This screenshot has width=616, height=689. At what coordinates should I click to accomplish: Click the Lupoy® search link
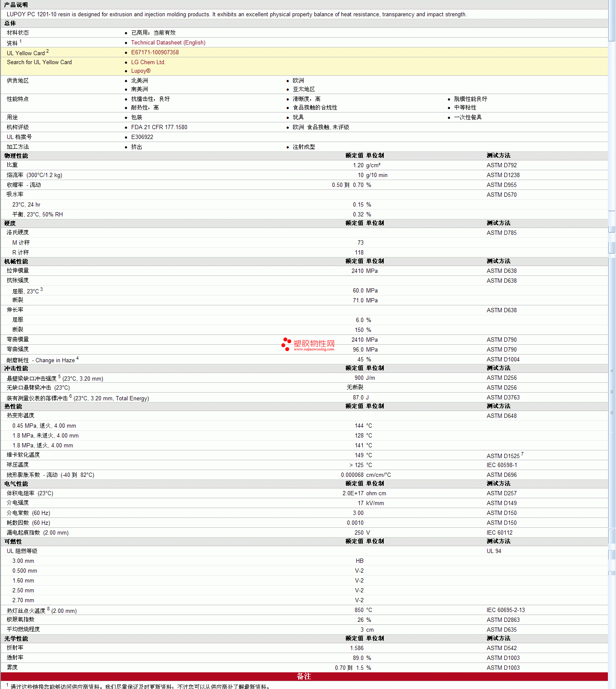(x=141, y=71)
